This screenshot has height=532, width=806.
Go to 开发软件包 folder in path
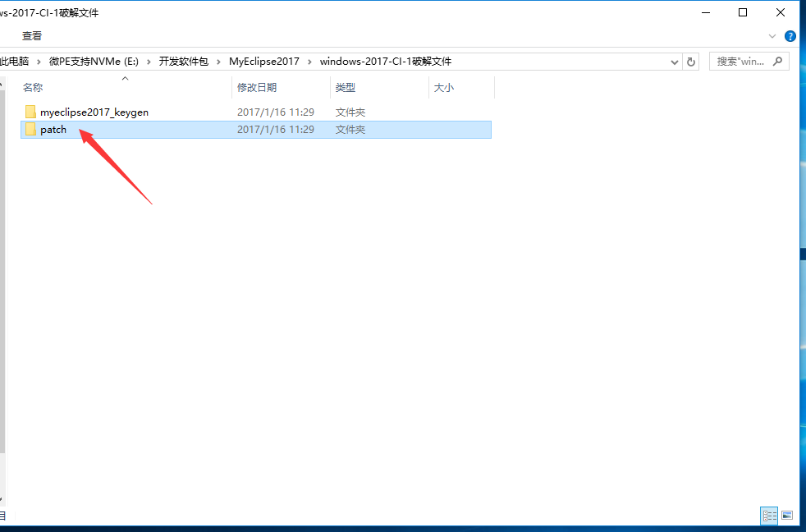pyautogui.click(x=184, y=62)
